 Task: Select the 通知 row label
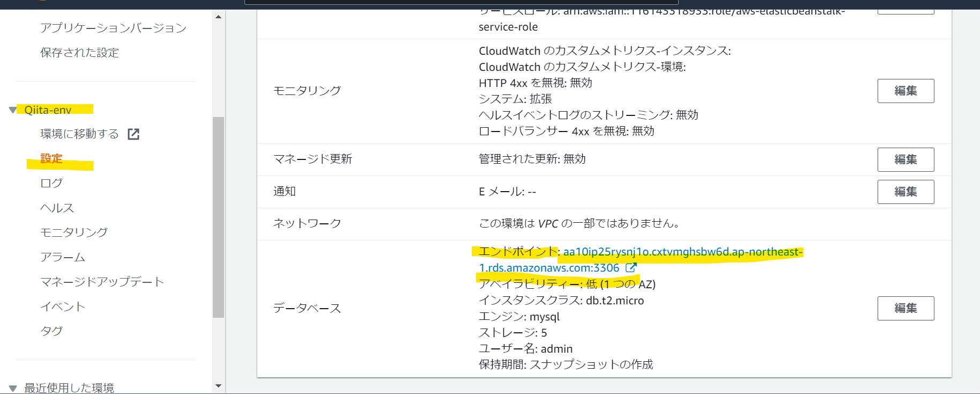(285, 191)
